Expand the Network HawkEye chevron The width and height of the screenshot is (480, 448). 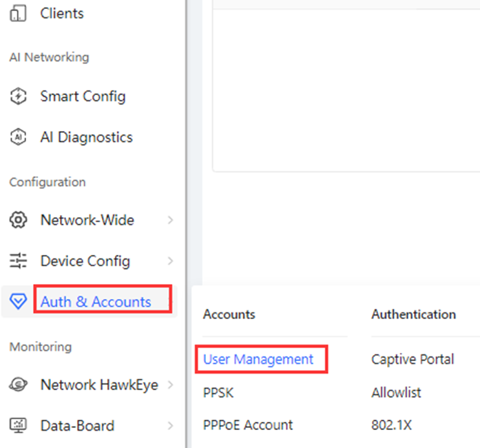coord(171,385)
